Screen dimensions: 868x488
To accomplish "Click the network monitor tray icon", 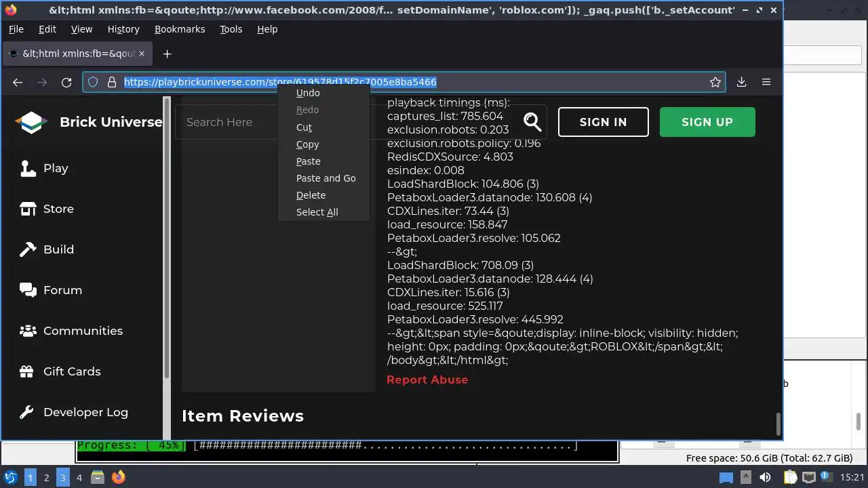I will tap(808, 477).
